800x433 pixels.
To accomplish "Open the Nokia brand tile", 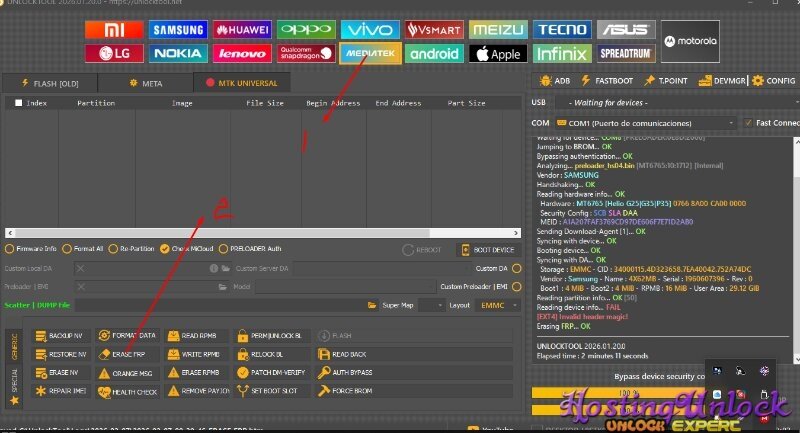I will 178,54.
